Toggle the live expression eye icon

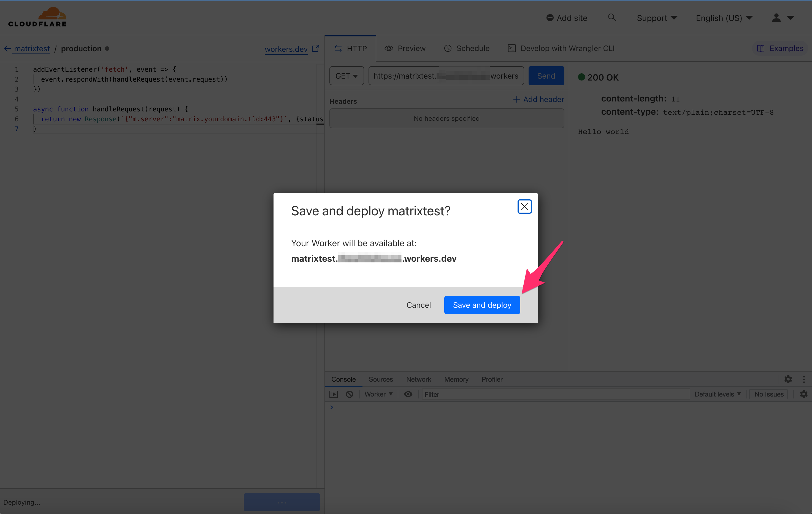click(408, 394)
